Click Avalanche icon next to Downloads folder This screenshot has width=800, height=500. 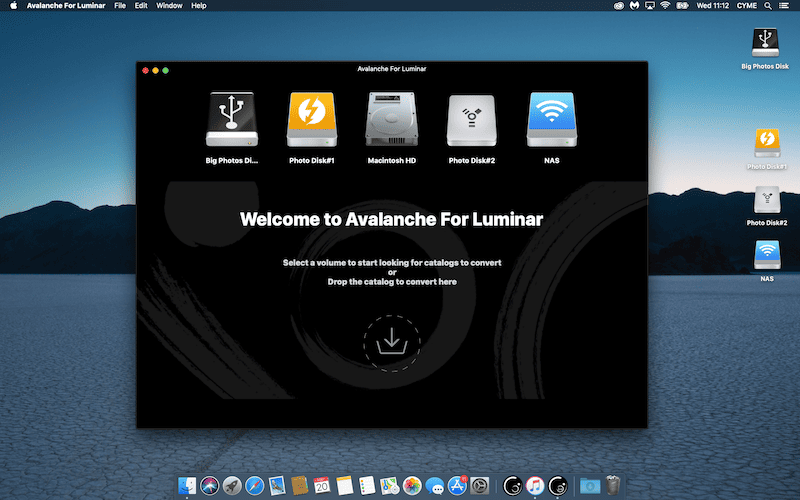pyautogui.click(x=558, y=485)
